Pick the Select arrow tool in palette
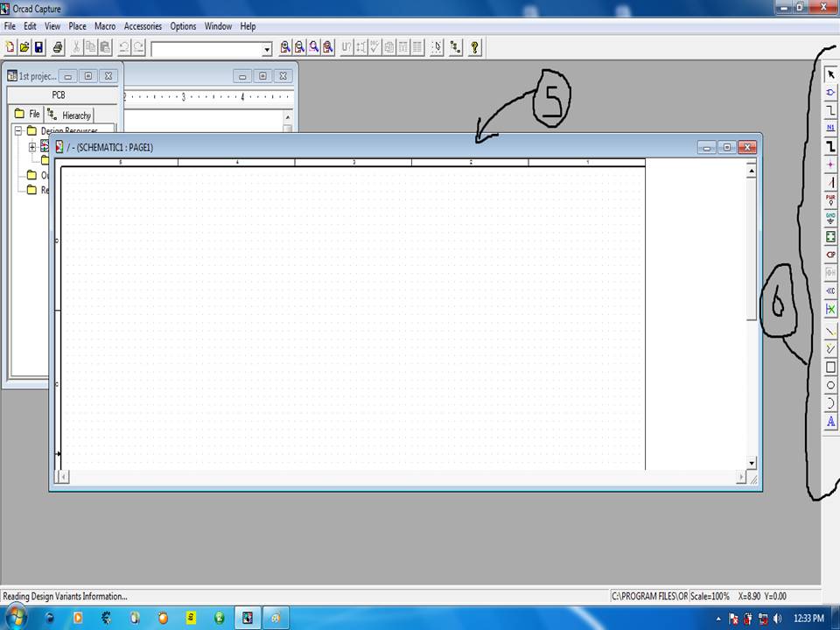 (830, 74)
